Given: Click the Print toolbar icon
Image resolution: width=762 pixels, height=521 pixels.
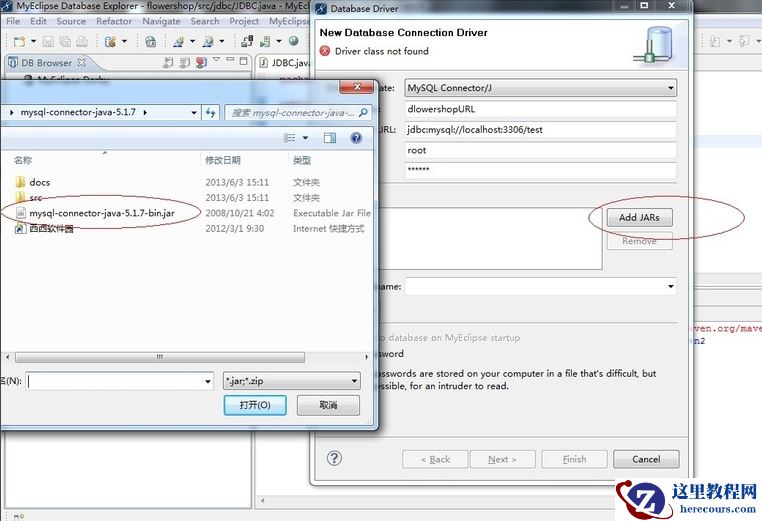Looking at the screenshot, I should (82, 41).
